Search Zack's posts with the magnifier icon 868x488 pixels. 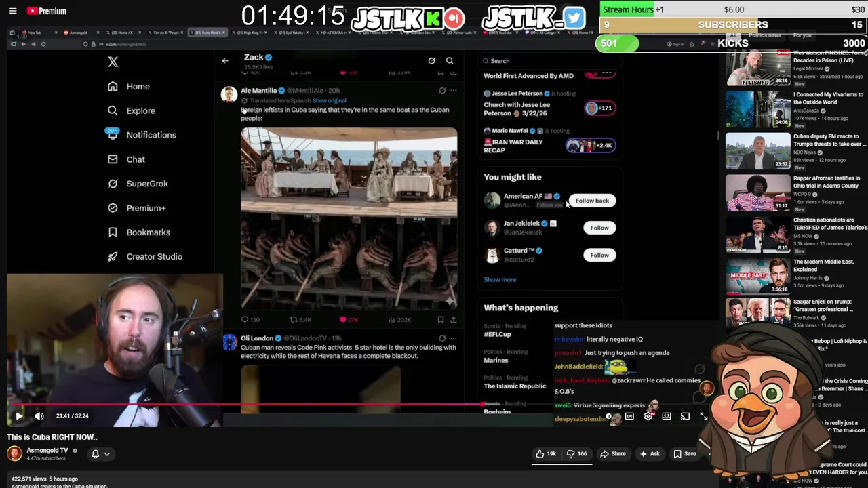pos(450,61)
